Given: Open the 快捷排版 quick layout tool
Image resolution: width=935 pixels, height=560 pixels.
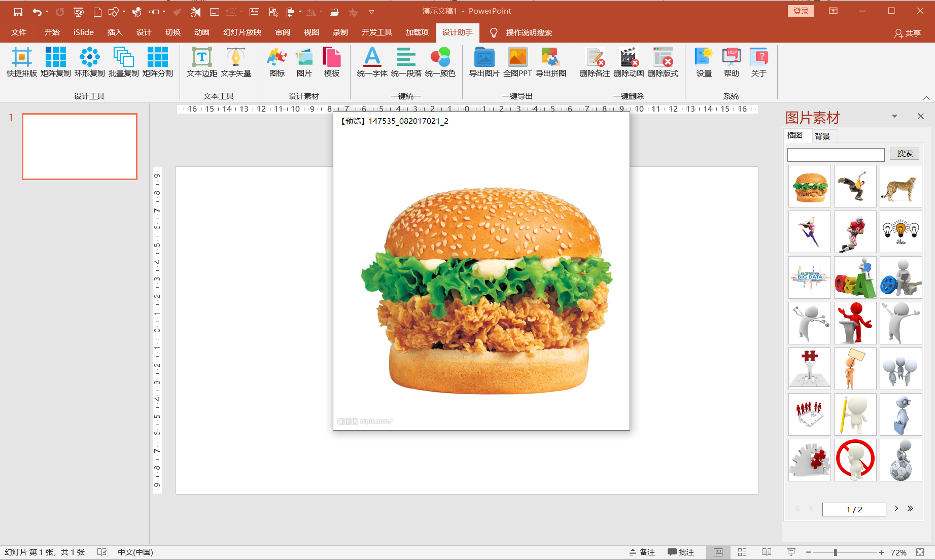Looking at the screenshot, I should pos(22,62).
